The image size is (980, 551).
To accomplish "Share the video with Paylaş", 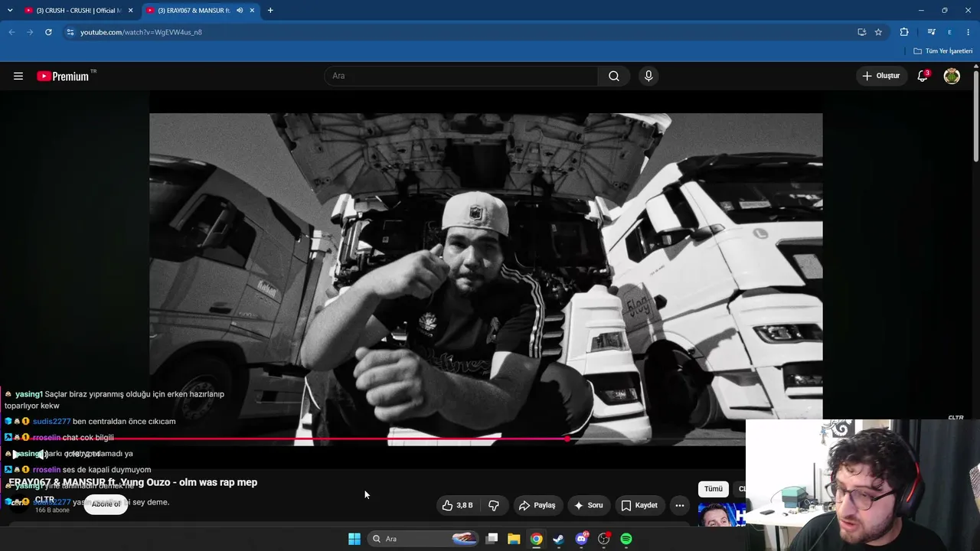I will coord(537,505).
